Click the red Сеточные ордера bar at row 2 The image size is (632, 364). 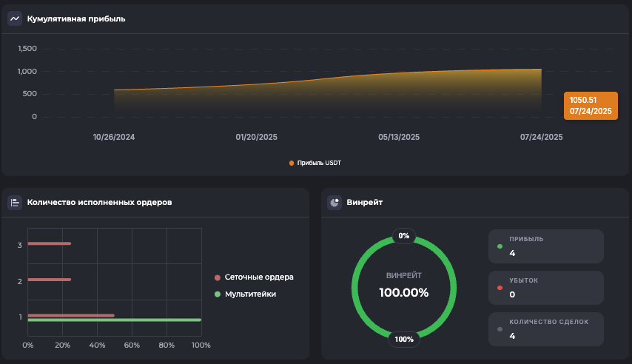pyautogui.click(x=49, y=280)
